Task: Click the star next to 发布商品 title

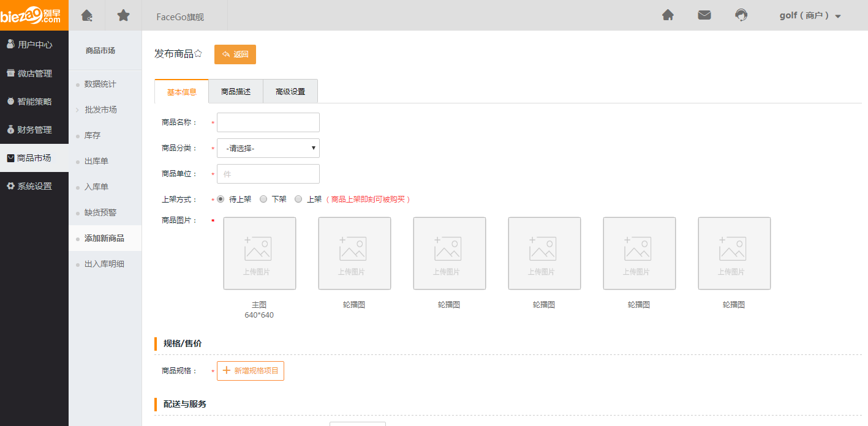Action: [x=198, y=54]
